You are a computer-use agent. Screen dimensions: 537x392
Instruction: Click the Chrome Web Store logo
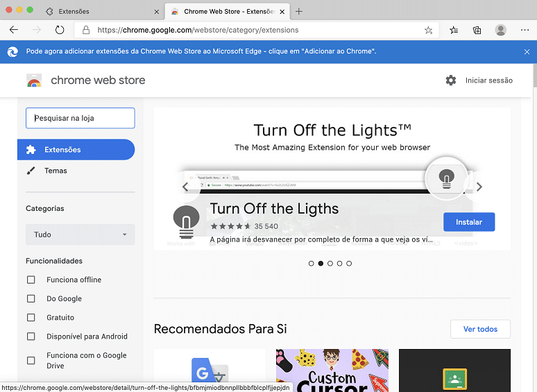tap(34, 80)
